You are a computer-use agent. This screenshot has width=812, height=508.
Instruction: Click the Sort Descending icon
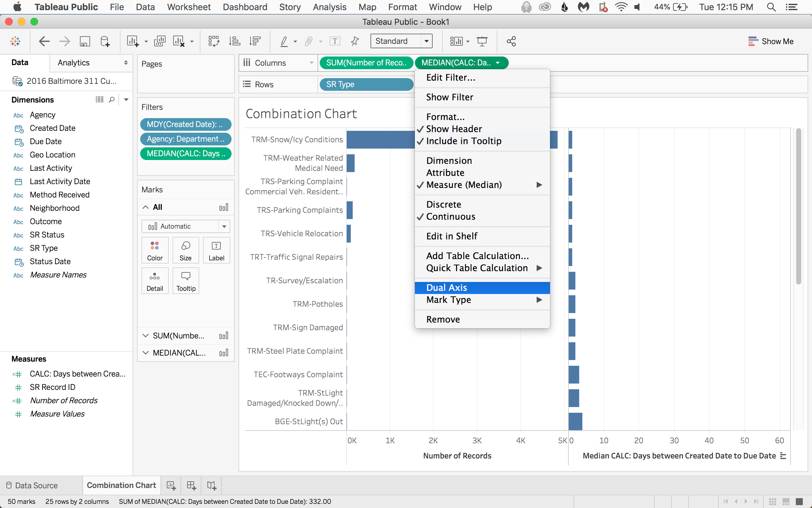point(255,41)
